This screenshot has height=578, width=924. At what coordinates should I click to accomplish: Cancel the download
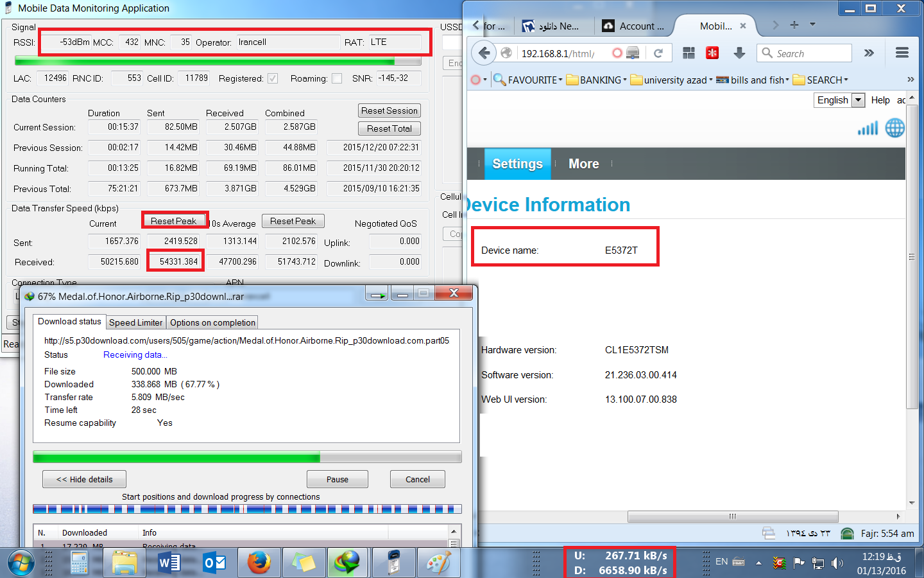coord(418,479)
